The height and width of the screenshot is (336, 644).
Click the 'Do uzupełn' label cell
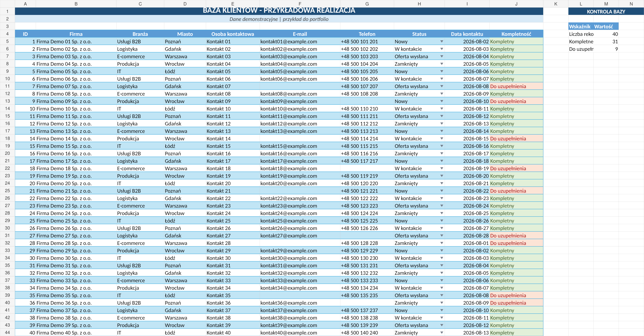[x=581, y=49]
